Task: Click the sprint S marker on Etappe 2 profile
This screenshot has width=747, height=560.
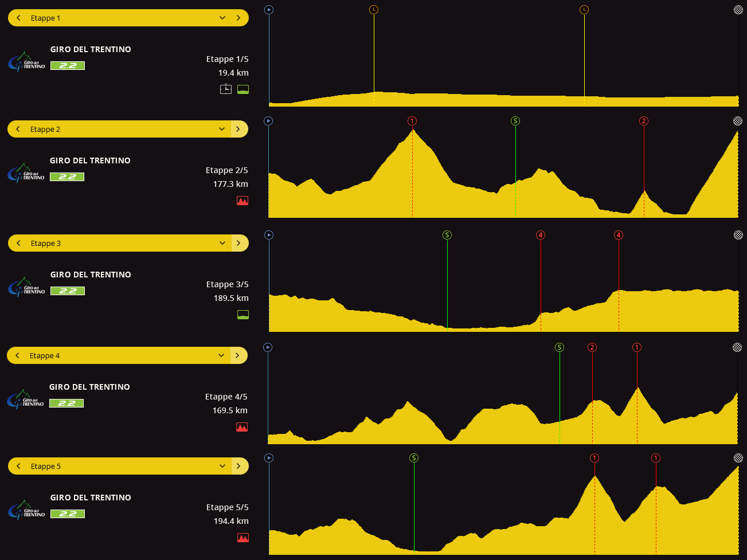Action: (515, 121)
